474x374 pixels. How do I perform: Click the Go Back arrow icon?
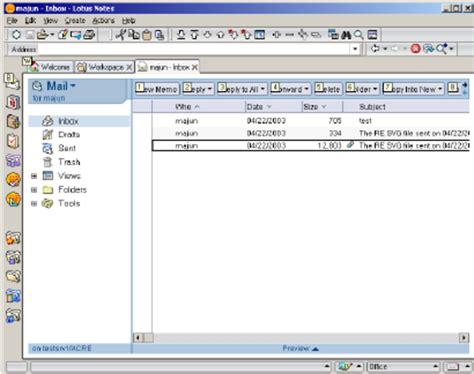375,49
